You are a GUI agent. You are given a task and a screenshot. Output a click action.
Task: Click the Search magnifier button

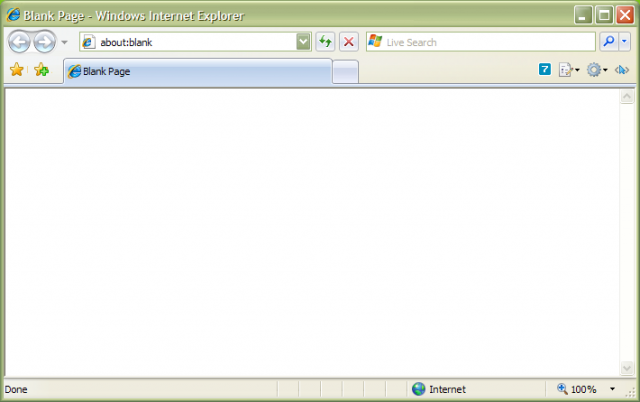coord(609,42)
